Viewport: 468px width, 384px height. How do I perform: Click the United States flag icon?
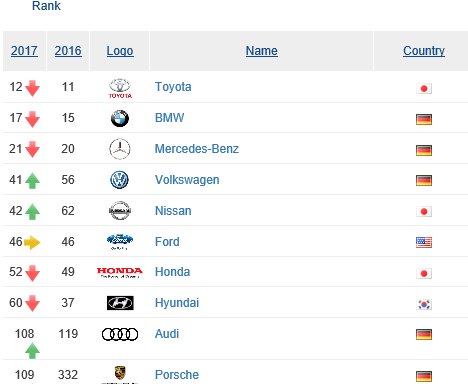[x=424, y=242]
